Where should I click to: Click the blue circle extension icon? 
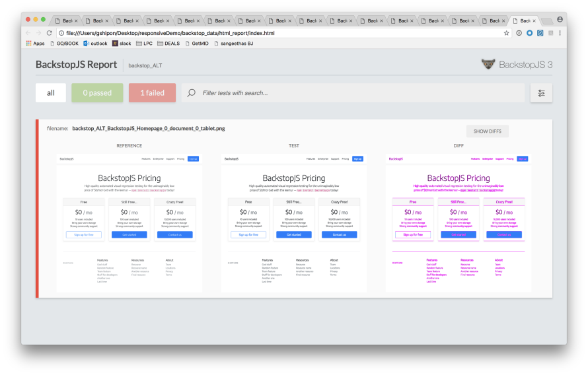529,33
